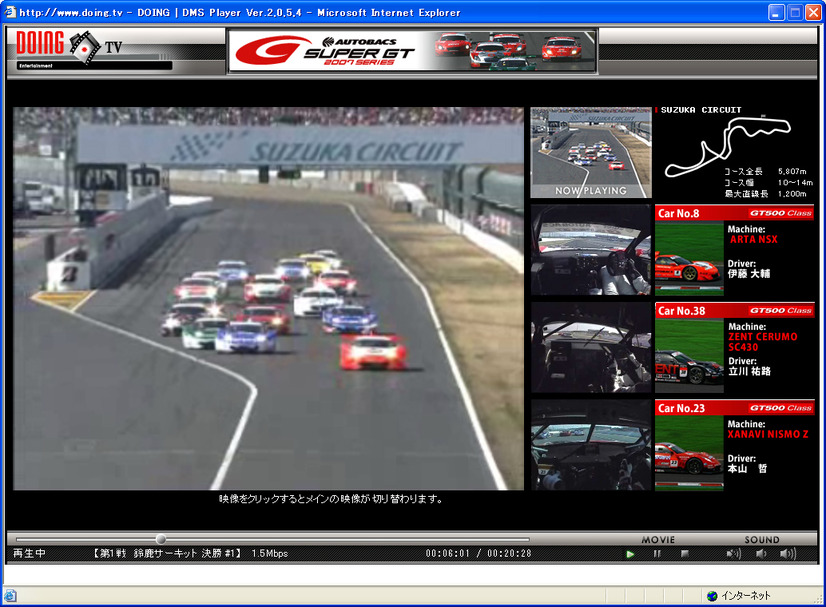Click the 00:20:28 total duration
This screenshot has width=826, height=607.
[x=509, y=553]
